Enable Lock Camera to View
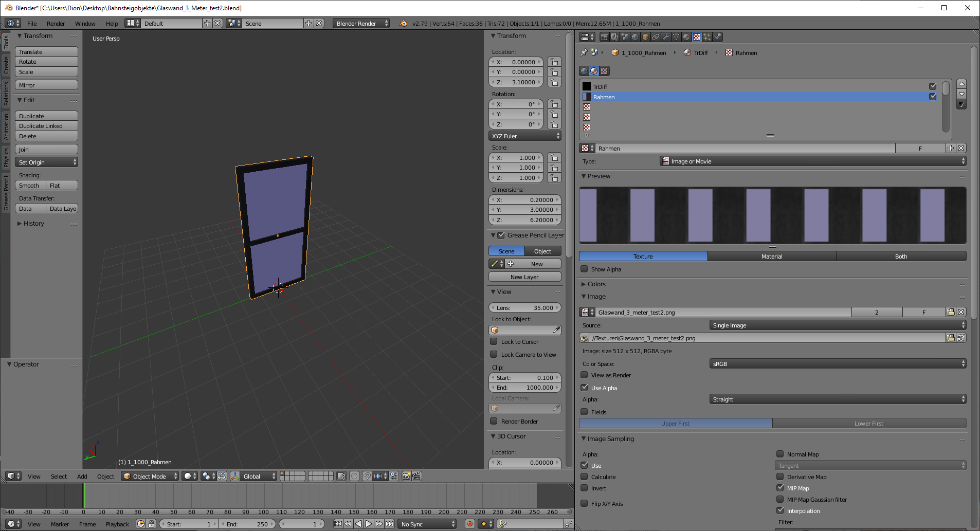980x531 pixels. coord(494,354)
